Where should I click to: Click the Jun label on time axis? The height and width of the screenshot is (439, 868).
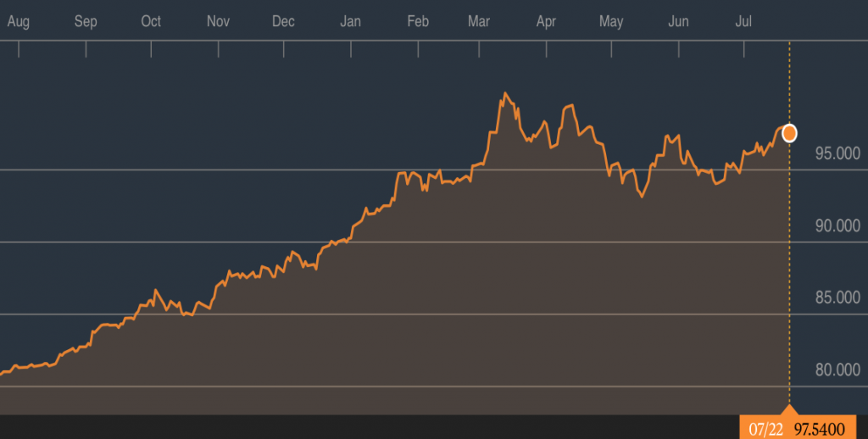tap(678, 22)
